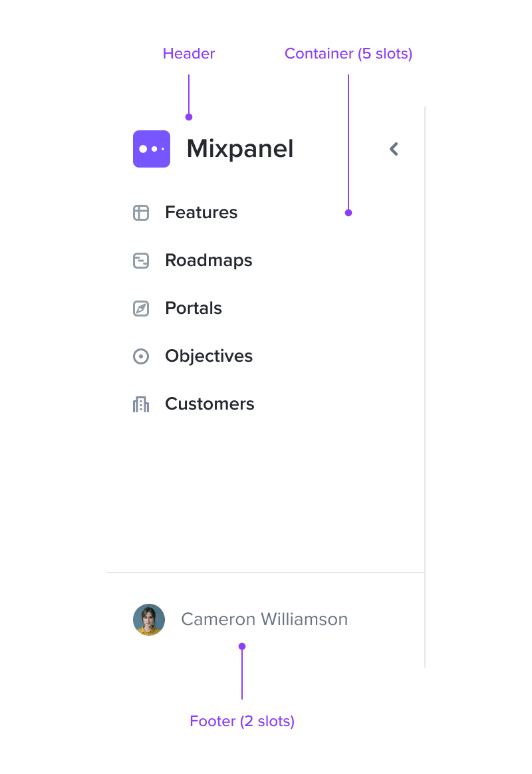The height and width of the screenshot is (774, 532).
Task: Open the Cameron Williamson profile name
Action: coord(265,619)
